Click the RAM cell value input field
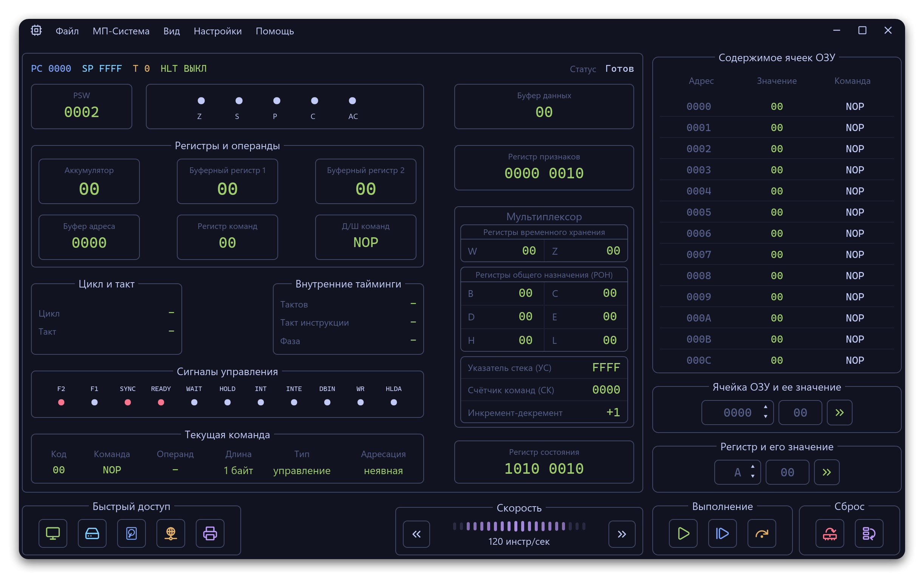The image size is (924, 578). tap(800, 413)
